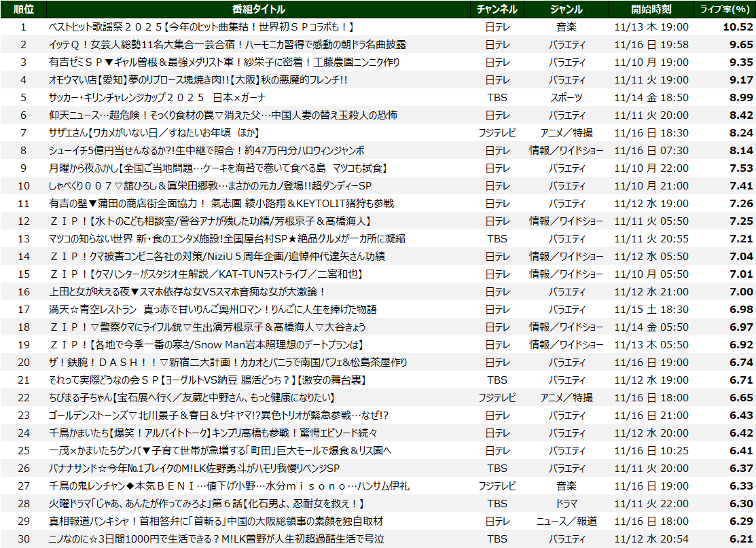Select the start time 11/13 木 19:00
The height and width of the screenshot is (548, 756).
pos(651,27)
